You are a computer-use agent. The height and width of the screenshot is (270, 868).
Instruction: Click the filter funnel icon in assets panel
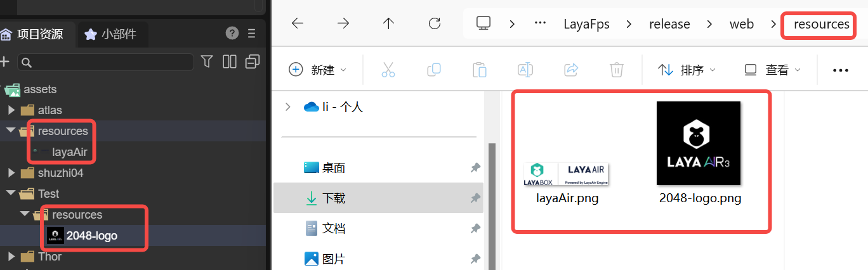coord(207,61)
